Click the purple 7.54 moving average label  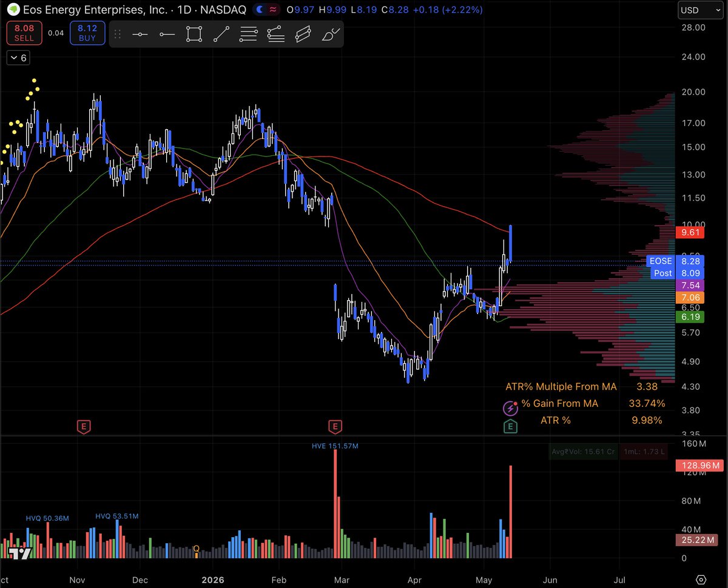pyautogui.click(x=690, y=285)
